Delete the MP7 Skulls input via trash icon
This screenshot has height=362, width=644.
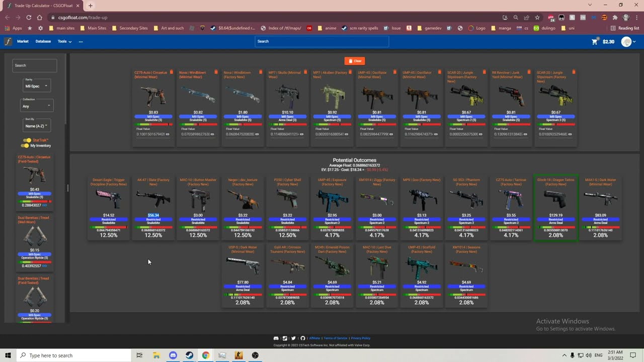point(305,72)
